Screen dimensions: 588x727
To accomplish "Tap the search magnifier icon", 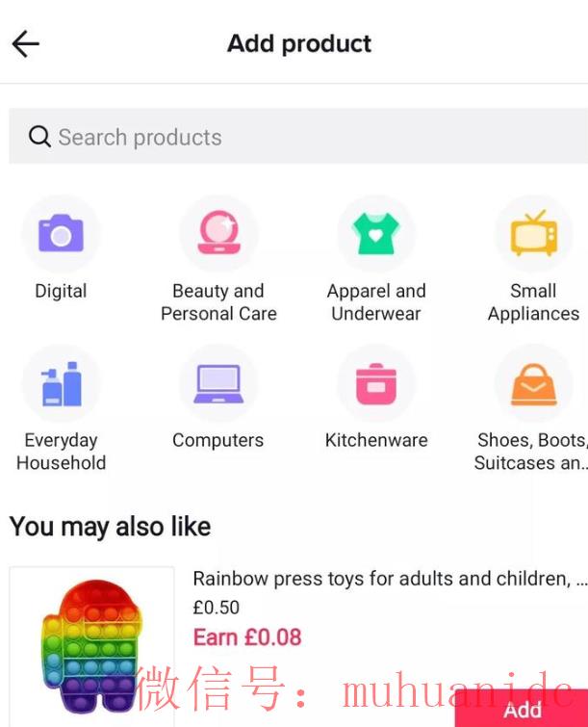I will click(39, 137).
